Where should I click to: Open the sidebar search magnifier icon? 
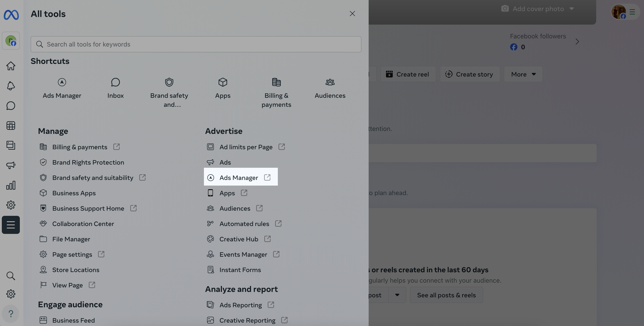[x=11, y=276]
